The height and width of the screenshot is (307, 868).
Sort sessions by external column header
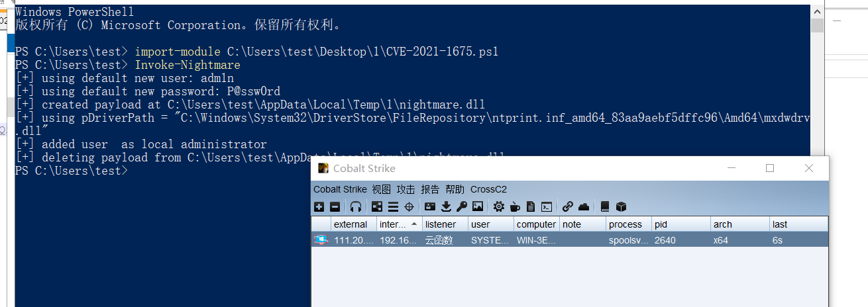coord(353,224)
